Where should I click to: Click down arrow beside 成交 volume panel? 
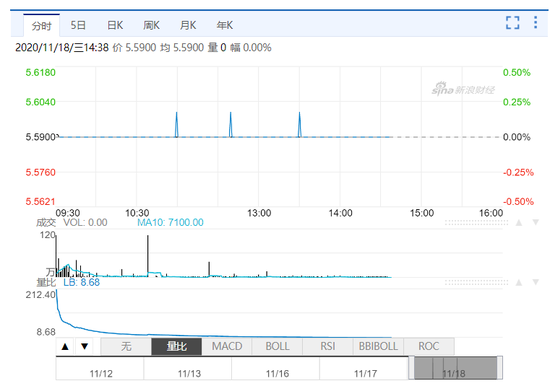click(x=536, y=222)
